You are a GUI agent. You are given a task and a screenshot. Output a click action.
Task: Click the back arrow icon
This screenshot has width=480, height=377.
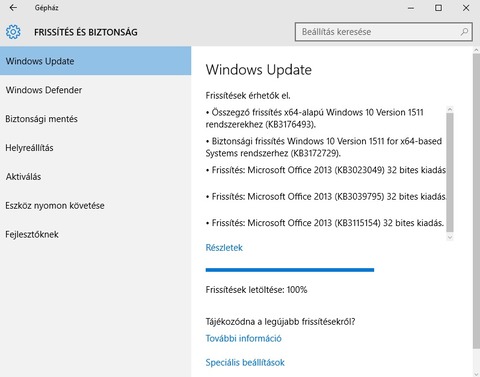(x=13, y=8)
